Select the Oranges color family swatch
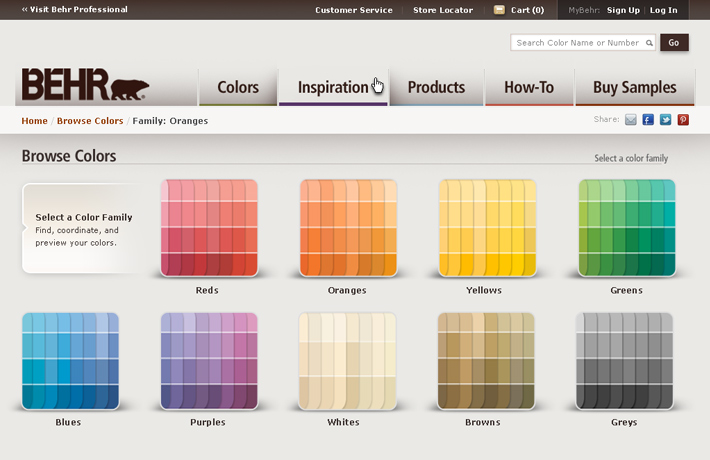The image size is (710, 460). (348, 228)
